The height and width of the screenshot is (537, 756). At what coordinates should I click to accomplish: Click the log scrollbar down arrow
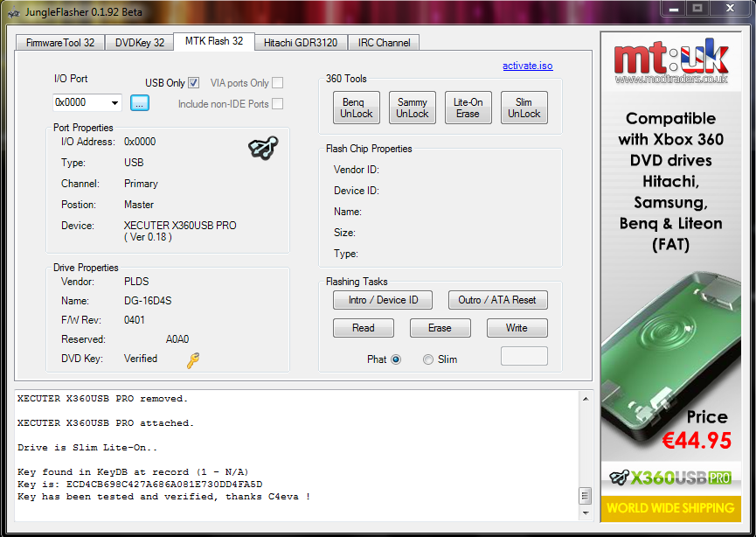pos(586,513)
